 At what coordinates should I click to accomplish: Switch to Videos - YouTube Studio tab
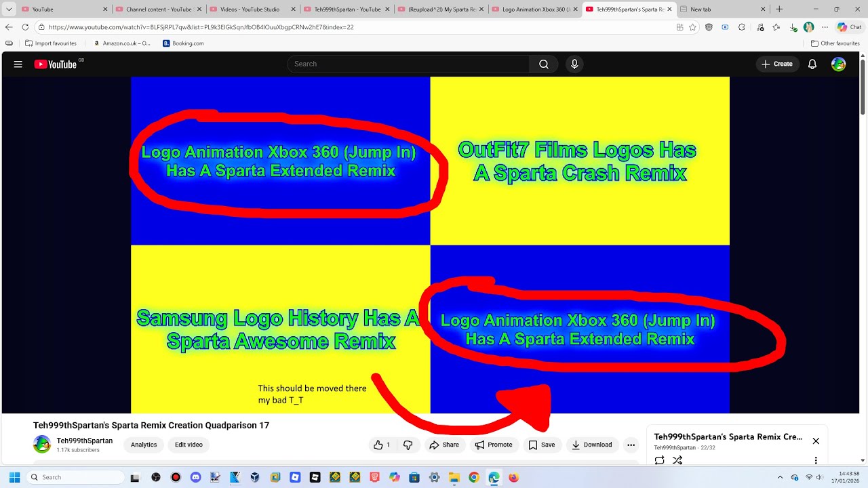252,9
